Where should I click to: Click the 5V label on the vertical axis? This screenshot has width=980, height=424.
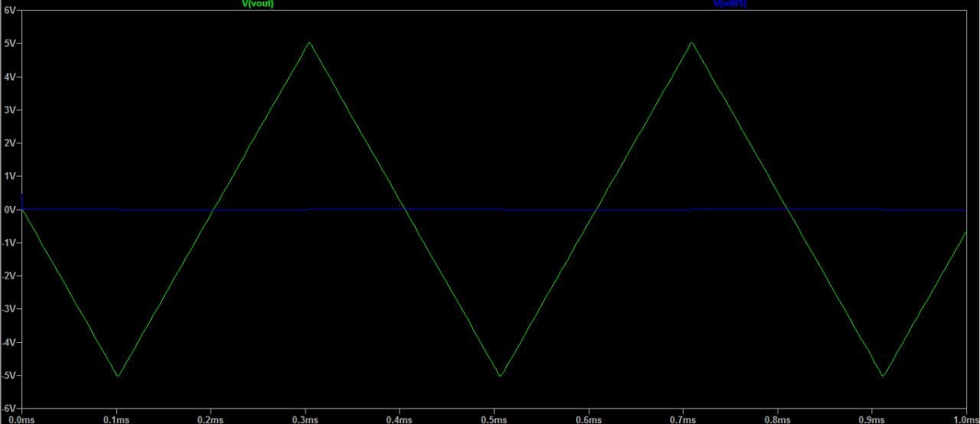coord(9,44)
